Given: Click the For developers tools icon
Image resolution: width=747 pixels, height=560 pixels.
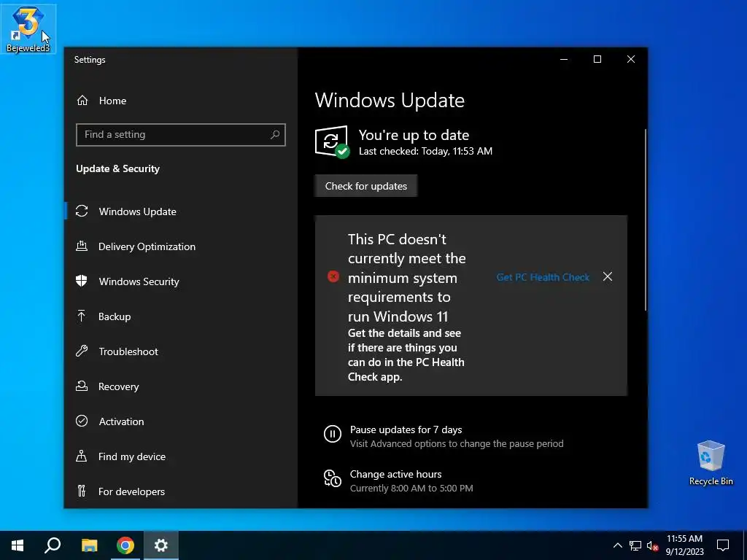Looking at the screenshot, I should click(x=82, y=491).
